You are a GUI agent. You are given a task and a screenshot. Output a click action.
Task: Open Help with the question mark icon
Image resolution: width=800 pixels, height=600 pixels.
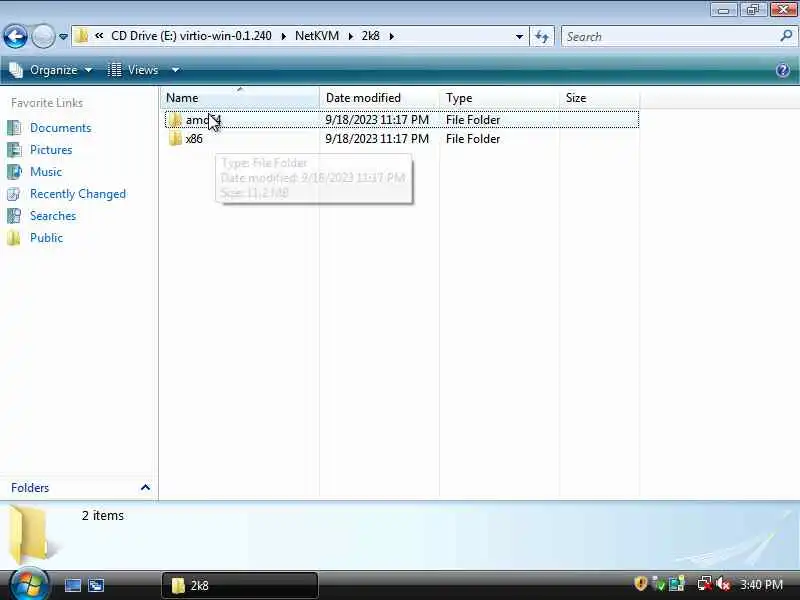pyautogui.click(x=782, y=70)
